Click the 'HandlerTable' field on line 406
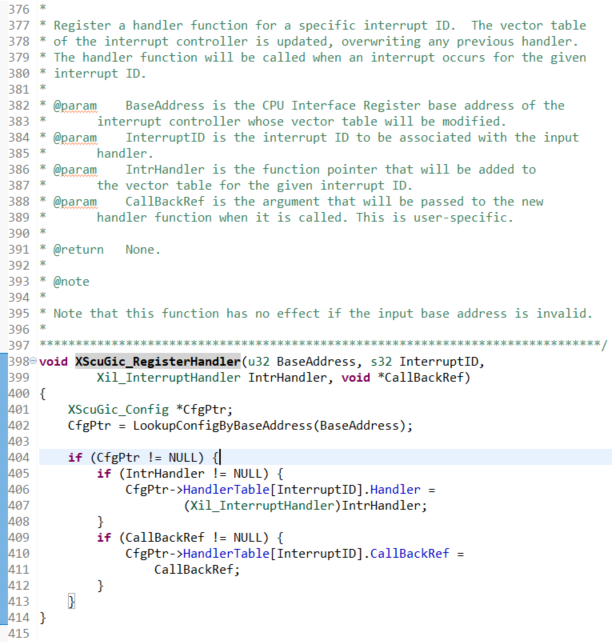The width and height of the screenshot is (612, 642). (x=226, y=489)
